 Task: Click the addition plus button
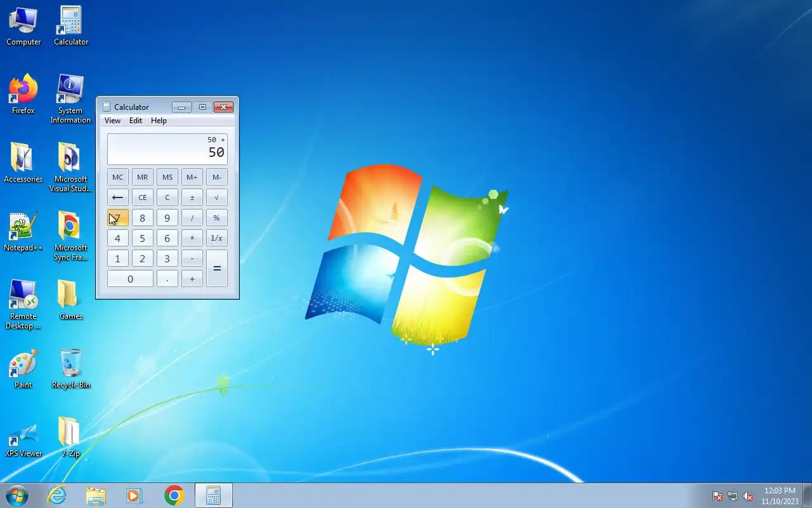[x=192, y=279]
